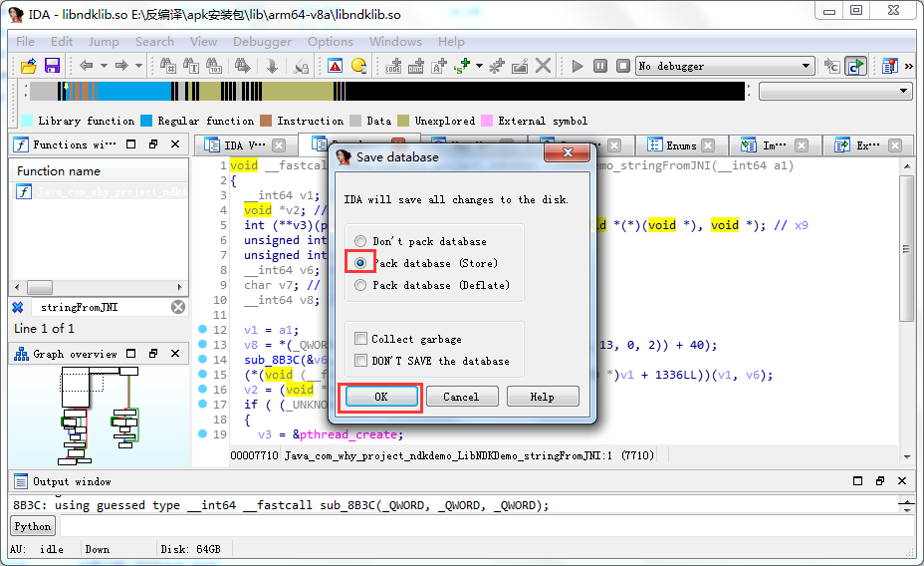Open the Debugger menu
The image size is (924, 566).
tap(262, 42)
